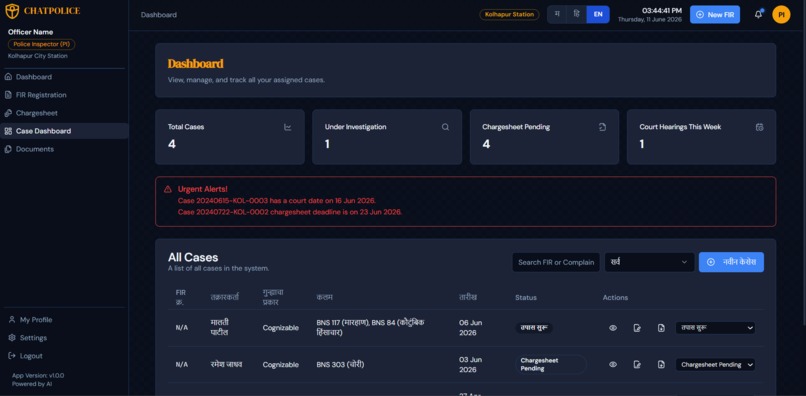Open the Under Investigation card
This screenshot has width=806, height=396.
[387, 137]
